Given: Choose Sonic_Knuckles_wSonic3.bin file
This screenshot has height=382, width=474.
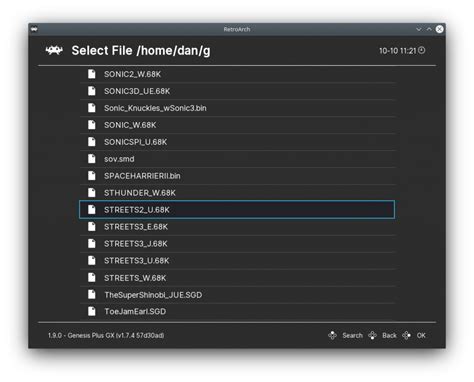Looking at the screenshot, I should (x=237, y=108).
